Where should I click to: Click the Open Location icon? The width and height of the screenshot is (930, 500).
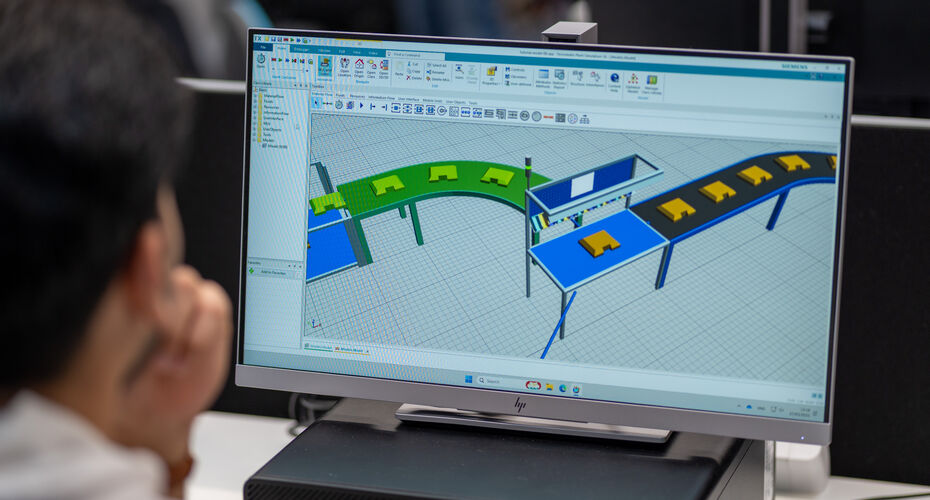click(x=345, y=68)
